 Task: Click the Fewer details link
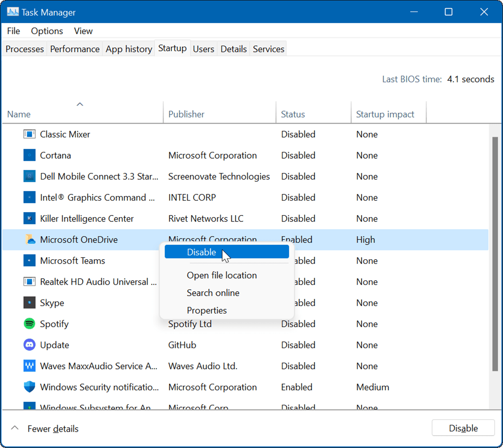[53, 428]
